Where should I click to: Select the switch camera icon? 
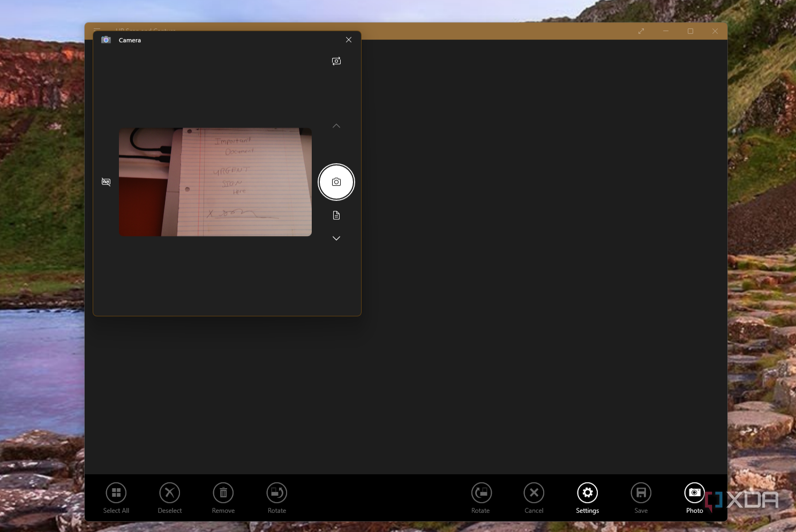tap(336, 61)
